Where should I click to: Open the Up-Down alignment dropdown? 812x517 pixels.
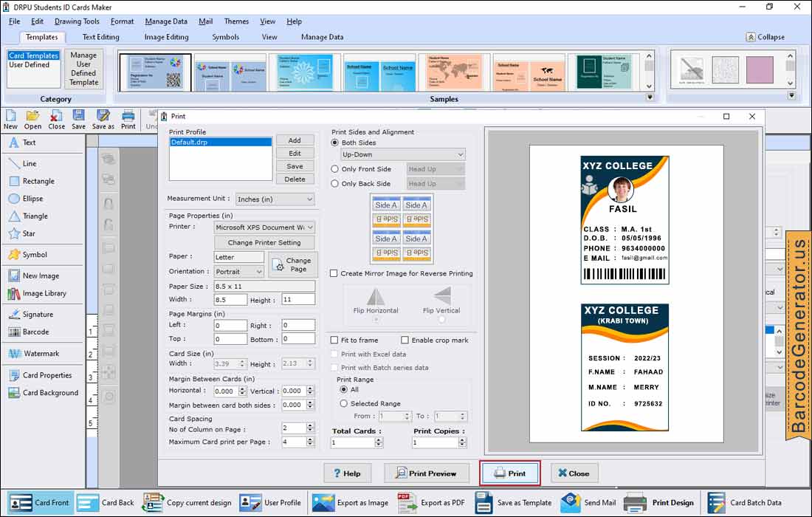(x=403, y=155)
